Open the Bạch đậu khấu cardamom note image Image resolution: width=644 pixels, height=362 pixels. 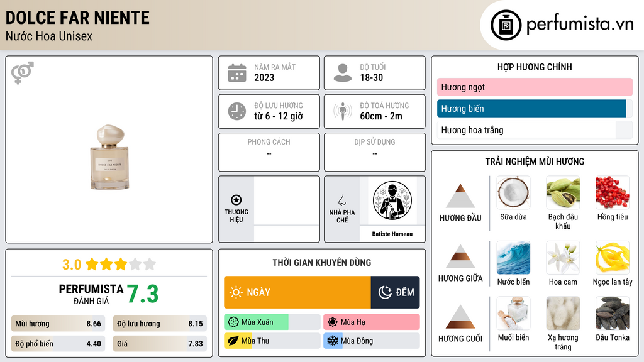[x=563, y=192]
